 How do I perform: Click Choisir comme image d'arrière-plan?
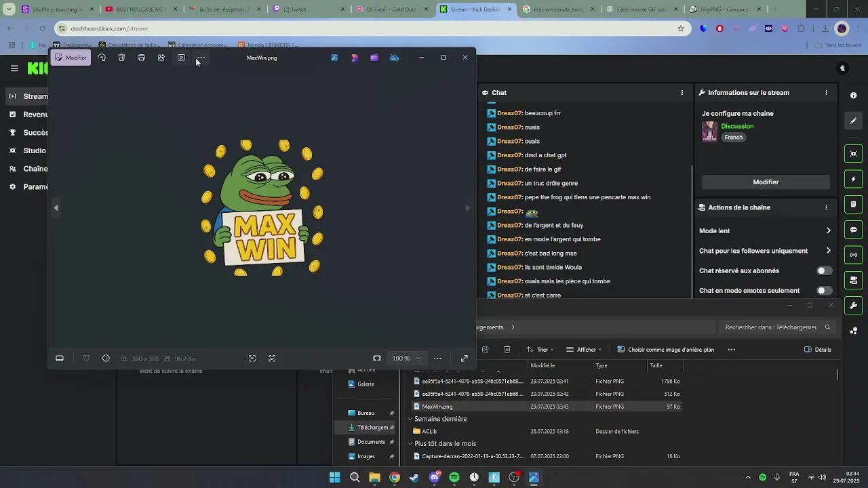pyautogui.click(x=665, y=350)
